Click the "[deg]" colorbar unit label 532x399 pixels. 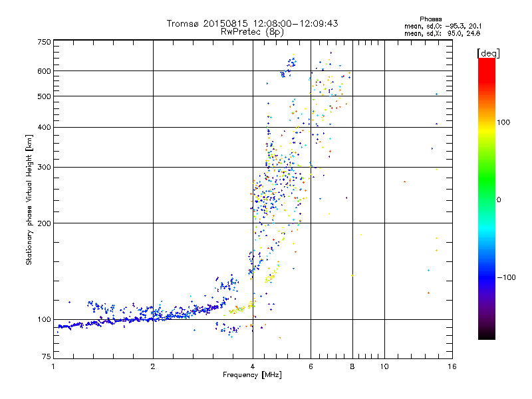tap(488, 53)
